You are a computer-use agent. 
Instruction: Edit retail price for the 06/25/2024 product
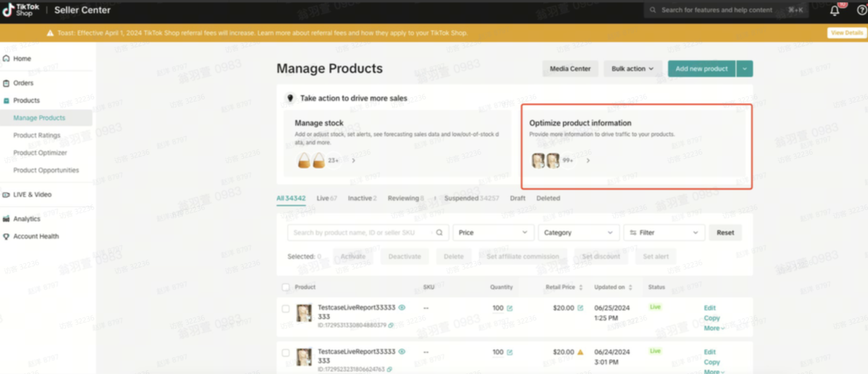tap(580, 308)
